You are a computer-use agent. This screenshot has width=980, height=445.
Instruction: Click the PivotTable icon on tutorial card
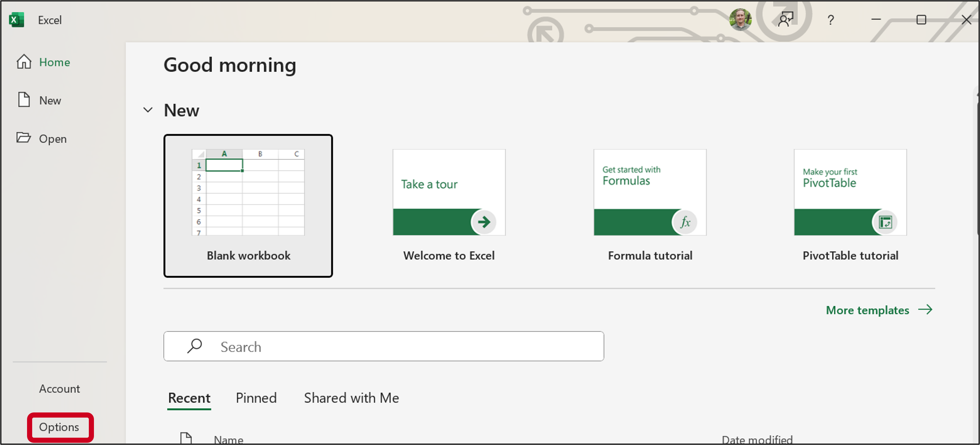click(885, 222)
